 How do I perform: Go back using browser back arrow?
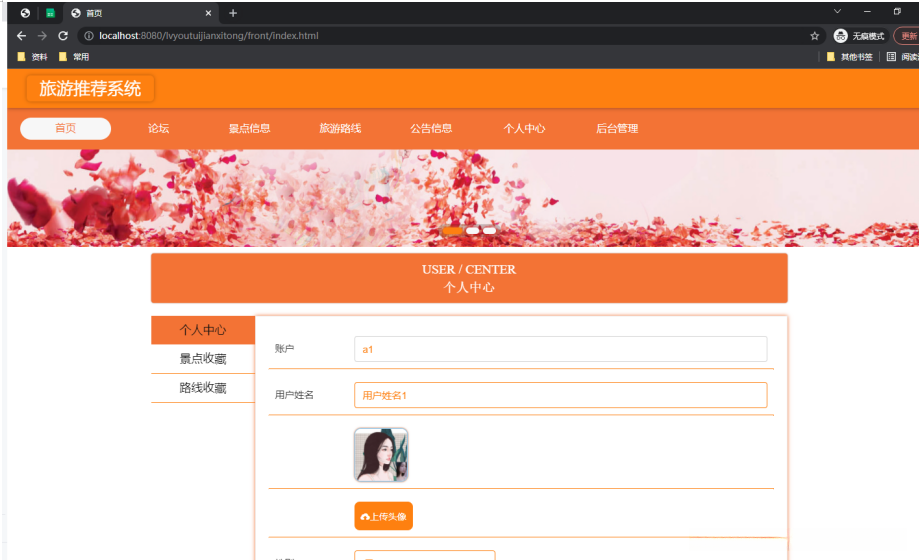point(22,36)
